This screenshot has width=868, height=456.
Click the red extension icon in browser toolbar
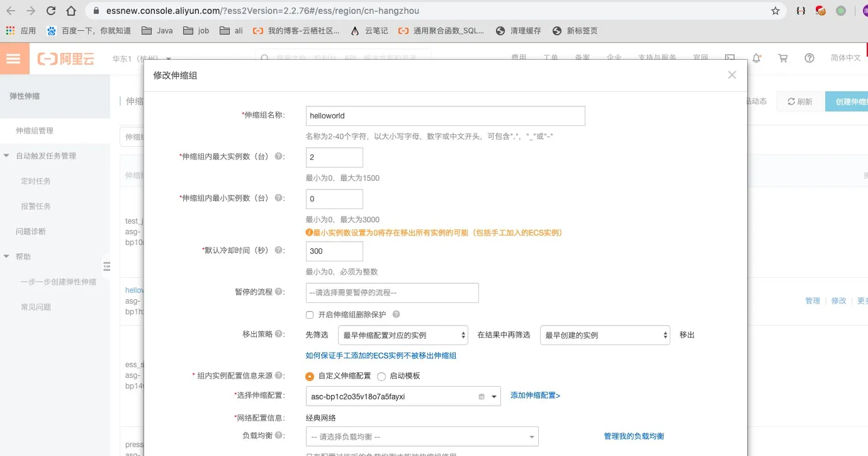click(x=821, y=11)
